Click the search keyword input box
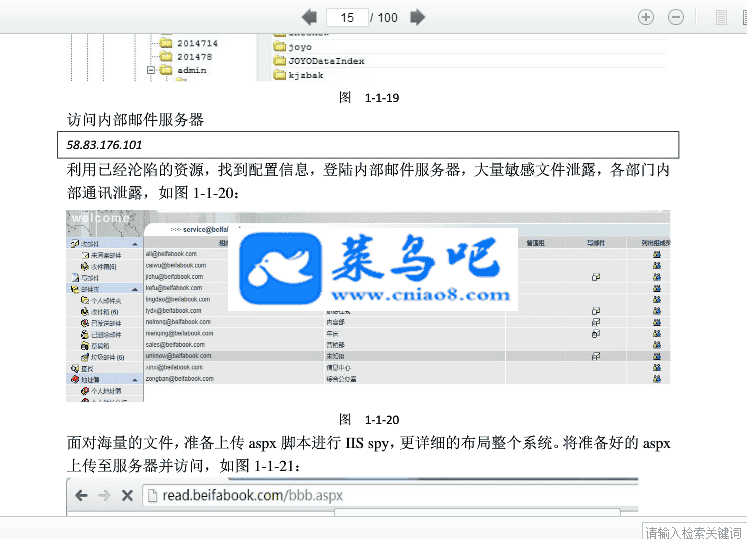 click(694, 532)
